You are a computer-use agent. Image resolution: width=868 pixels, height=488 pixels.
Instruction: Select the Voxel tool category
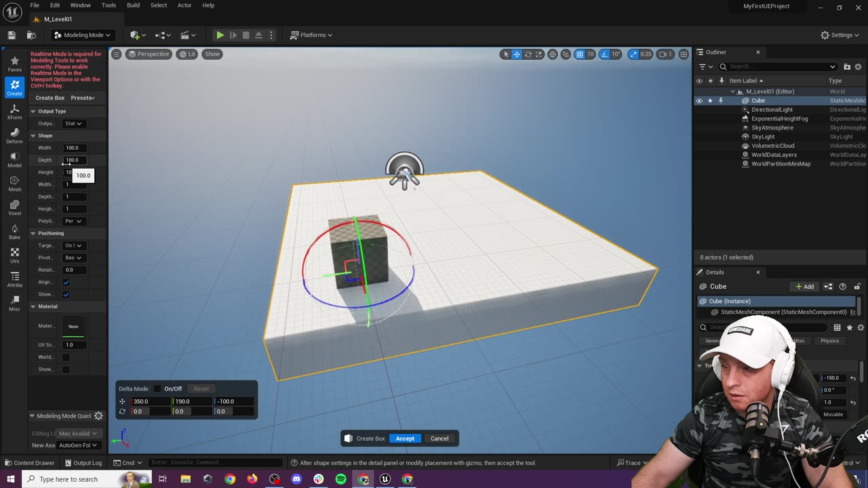pyautogui.click(x=14, y=207)
